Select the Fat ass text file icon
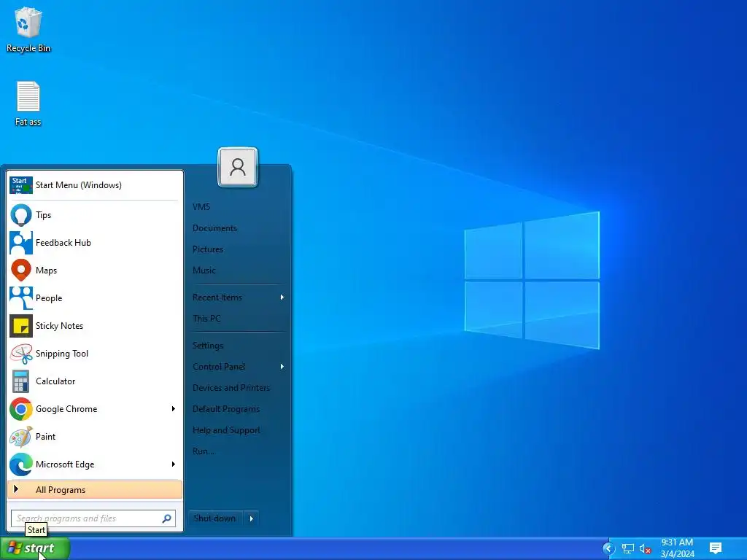 28,97
